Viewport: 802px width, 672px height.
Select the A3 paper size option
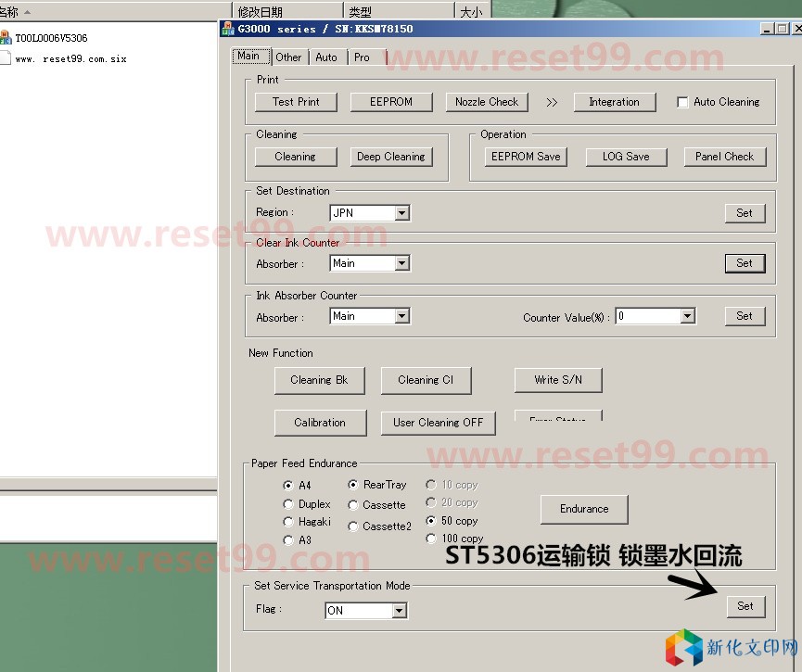[x=288, y=539]
